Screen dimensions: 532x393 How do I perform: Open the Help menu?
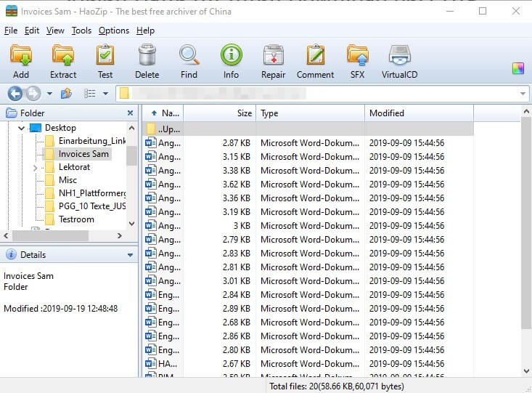pyautogui.click(x=146, y=31)
